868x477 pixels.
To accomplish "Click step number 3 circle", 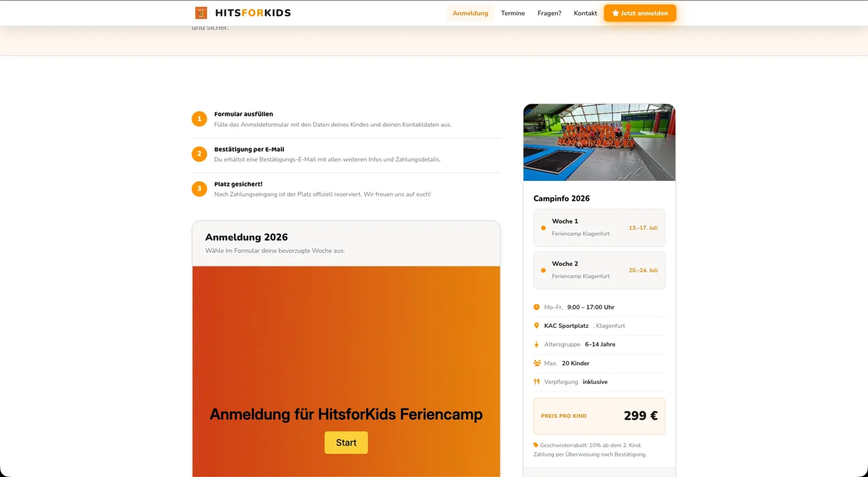I will [x=199, y=188].
